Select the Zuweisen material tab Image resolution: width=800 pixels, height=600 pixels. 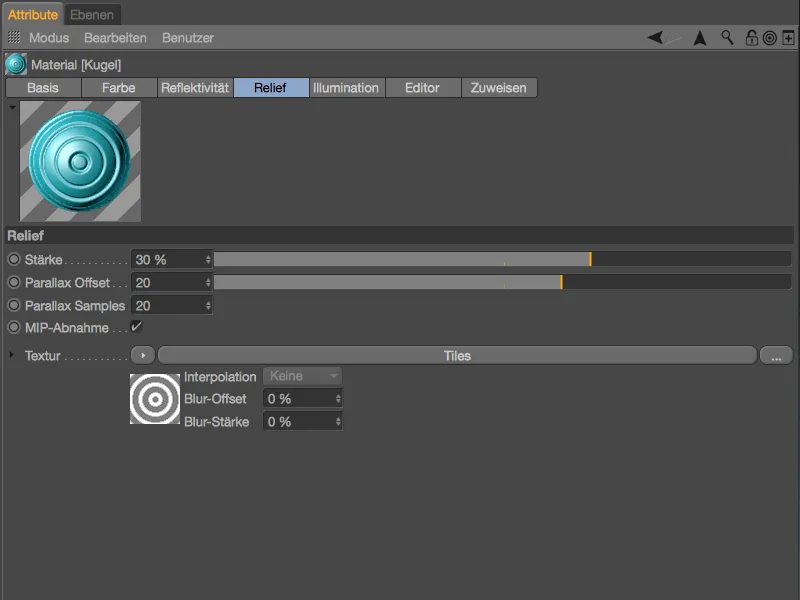click(498, 88)
